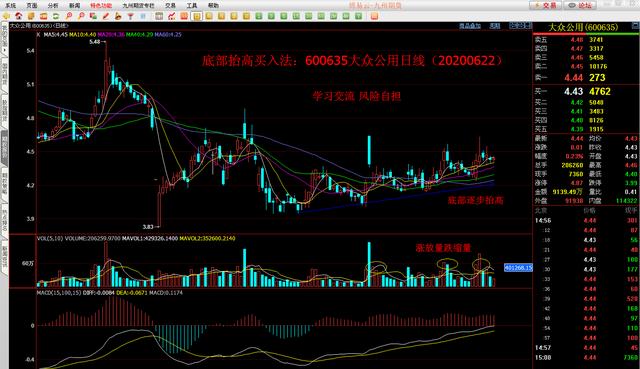The image size is (640, 369).
Task: Click the red funnel filter icon
Action: (131, 16)
